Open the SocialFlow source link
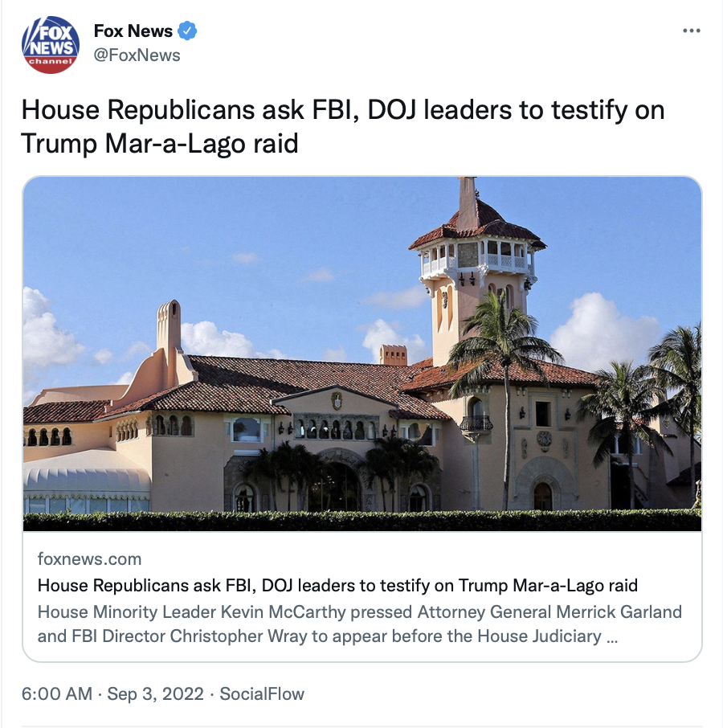This screenshot has width=723, height=728. tap(262, 693)
